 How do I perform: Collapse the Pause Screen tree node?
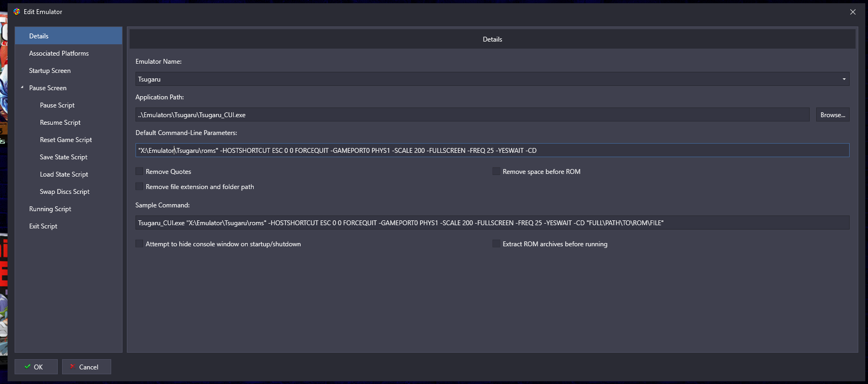tap(22, 87)
